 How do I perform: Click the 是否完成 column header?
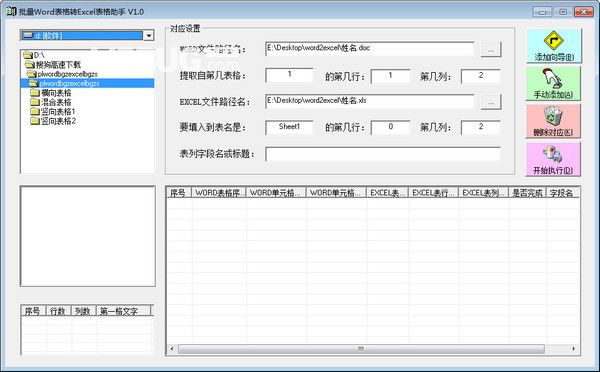pyautogui.click(x=527, y=193)
